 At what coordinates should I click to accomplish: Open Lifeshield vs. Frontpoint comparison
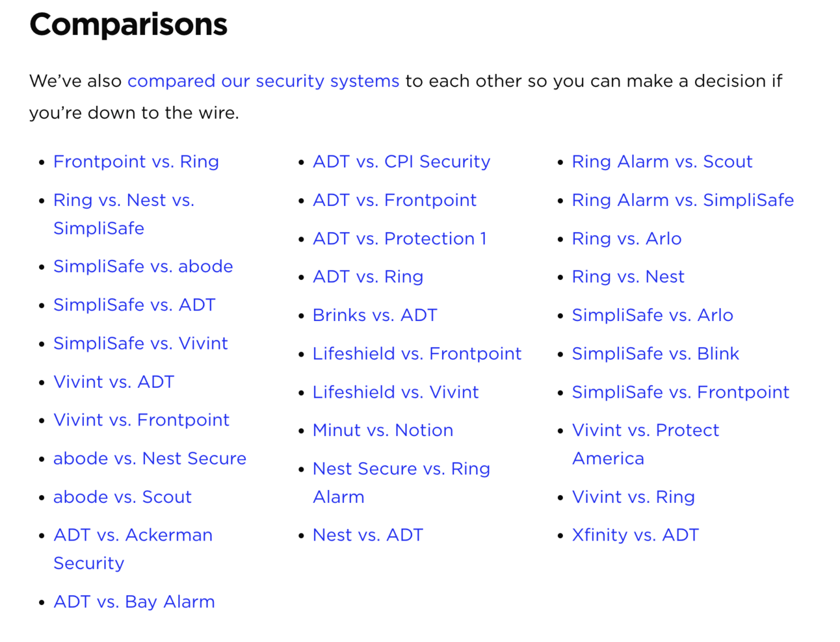click(417, 353)
